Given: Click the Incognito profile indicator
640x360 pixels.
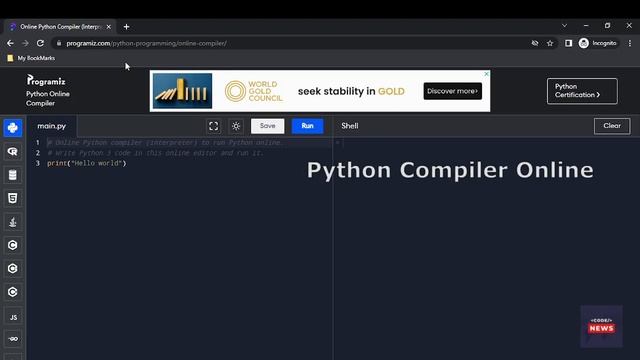Looking at the screenshot, I should (x=598, y=43).
